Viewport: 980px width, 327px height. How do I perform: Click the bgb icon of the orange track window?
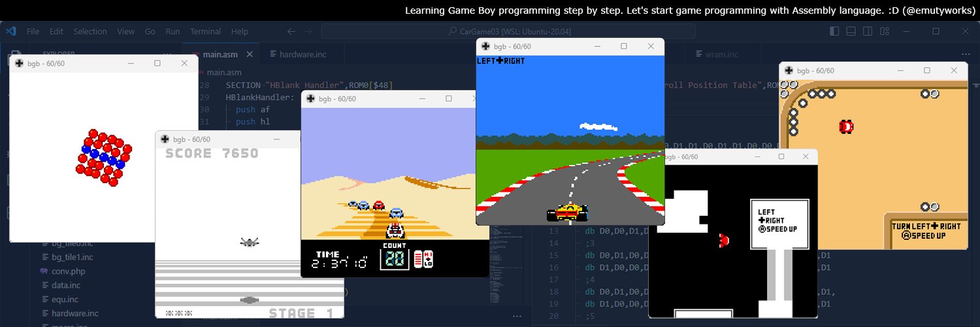789,71
